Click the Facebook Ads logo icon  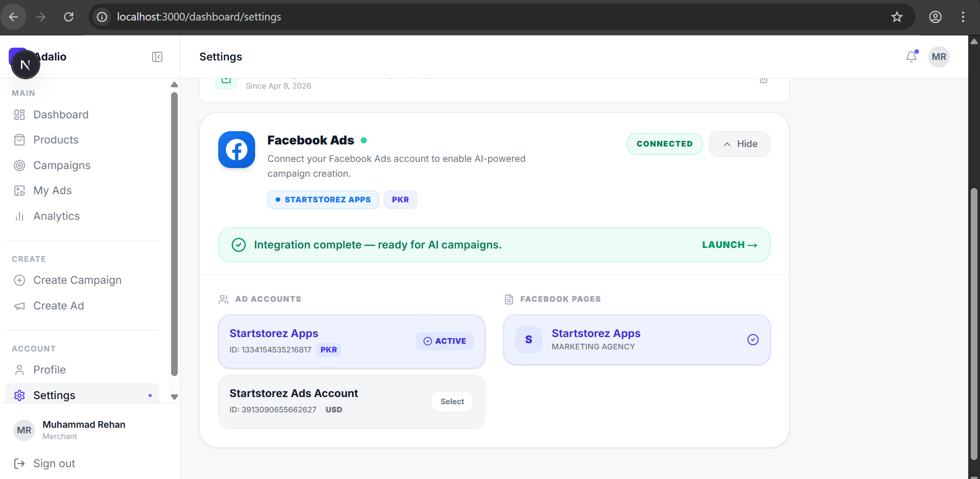pos(237,150)
